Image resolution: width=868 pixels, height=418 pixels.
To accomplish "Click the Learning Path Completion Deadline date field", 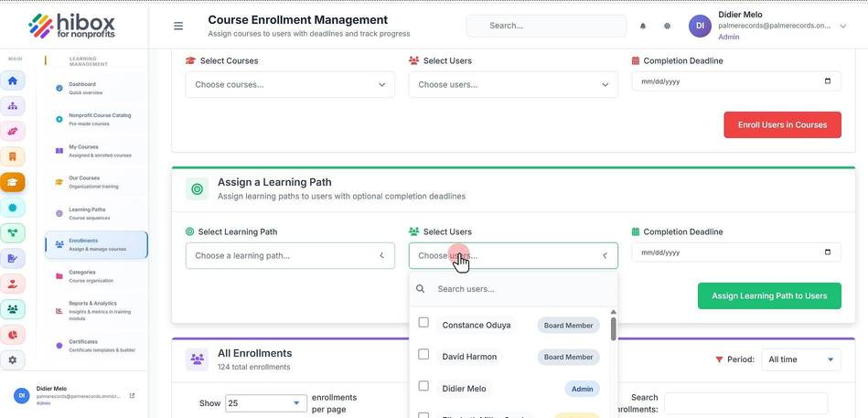I will click(x=736, y=252).
